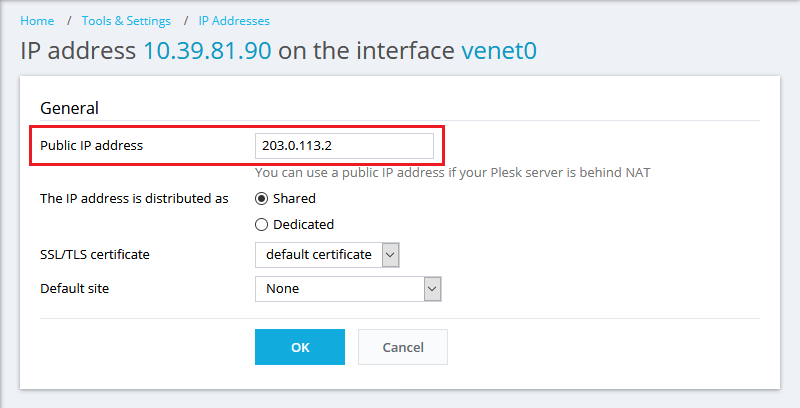Click the Default site dropdown arrow

coord(432,289)
